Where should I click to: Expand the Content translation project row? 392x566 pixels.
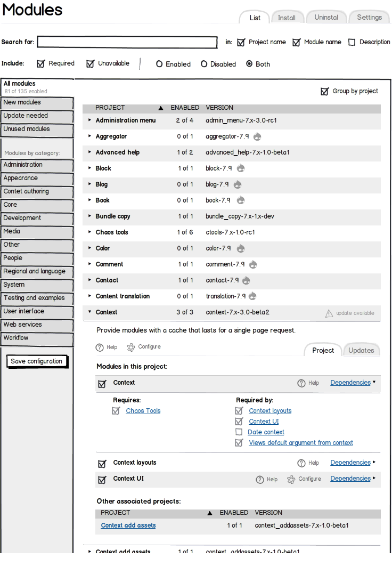(x=89, y=296)
